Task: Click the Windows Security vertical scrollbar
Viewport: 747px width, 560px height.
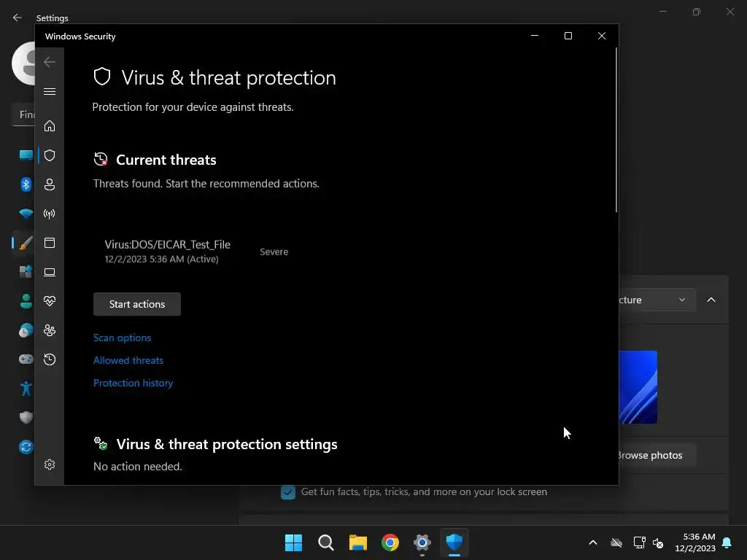Action: point(616,130)
